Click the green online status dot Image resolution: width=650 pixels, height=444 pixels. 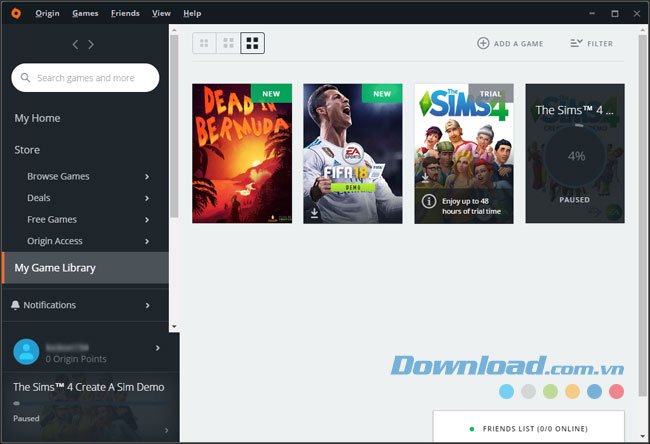click(472, 429)
